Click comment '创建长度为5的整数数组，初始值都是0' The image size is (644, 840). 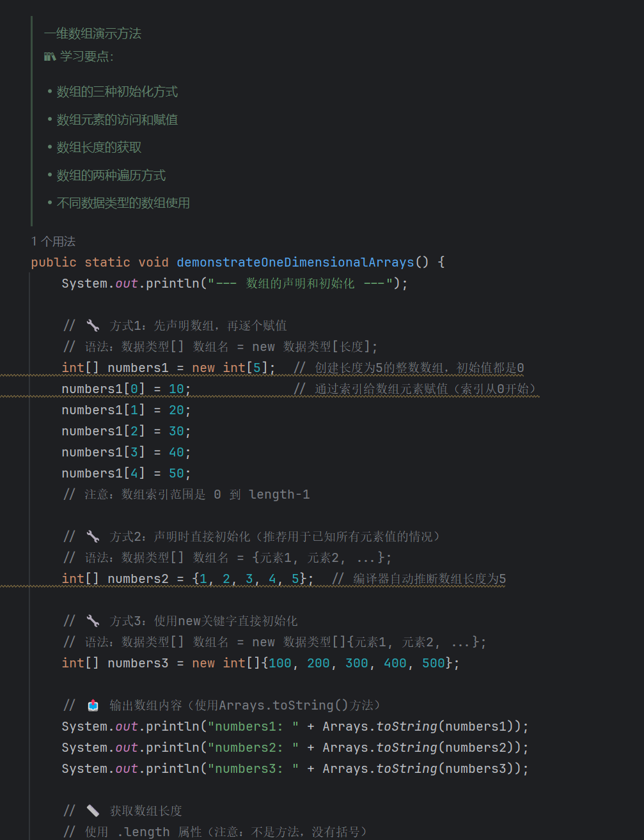click(420, 368)
